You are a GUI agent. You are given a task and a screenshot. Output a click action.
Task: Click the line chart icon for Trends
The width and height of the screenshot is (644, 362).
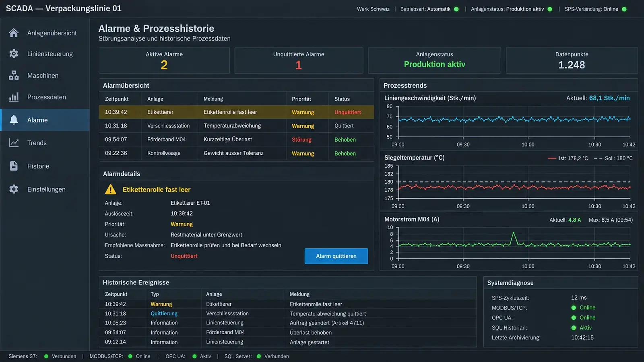click(x=14, y=143)
